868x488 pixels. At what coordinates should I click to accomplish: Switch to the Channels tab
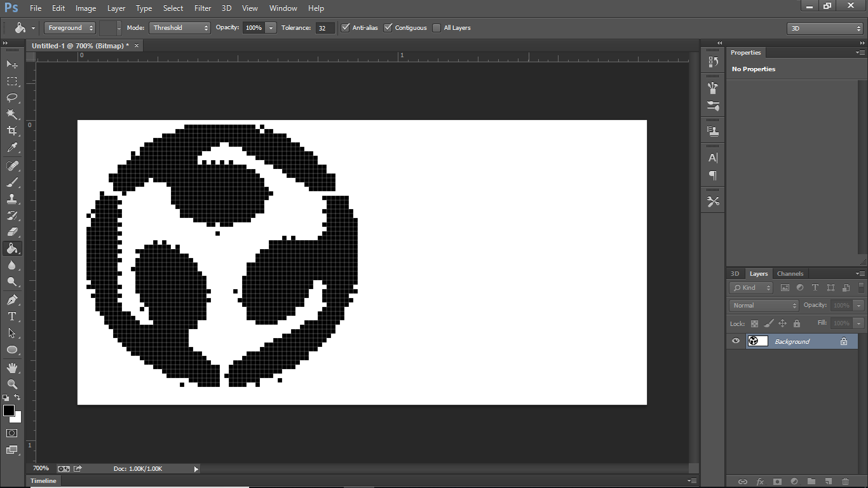790,274
